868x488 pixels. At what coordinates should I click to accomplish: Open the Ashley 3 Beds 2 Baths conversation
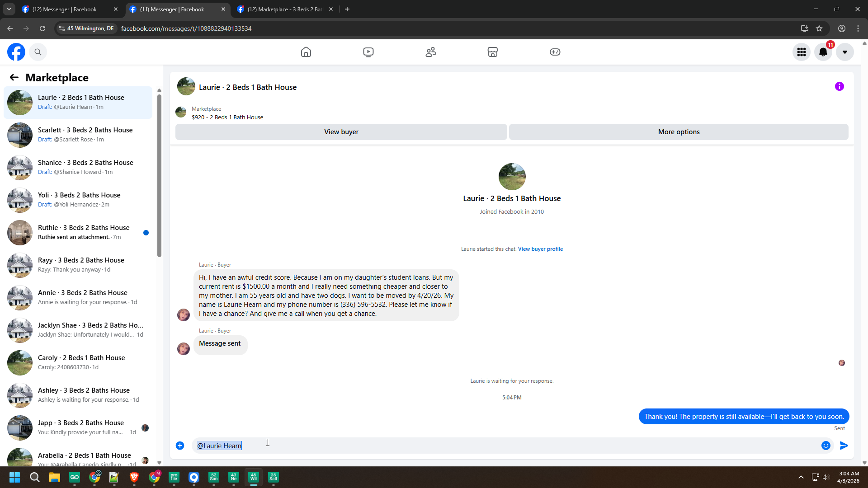point(78,395)
